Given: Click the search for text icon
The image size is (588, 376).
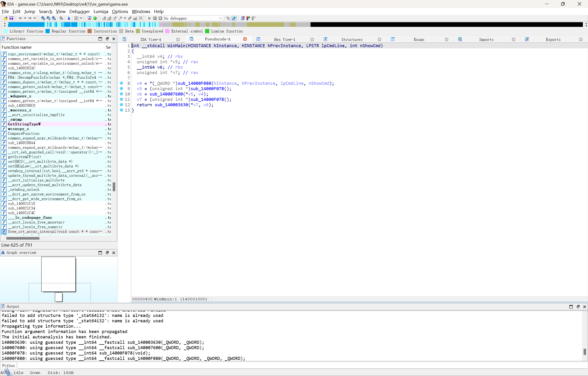Looking at the screenshot, I should [x=48, y=18].
